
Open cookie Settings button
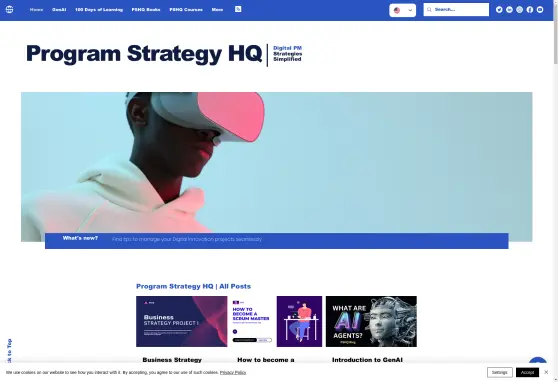[x=500, y=372]
